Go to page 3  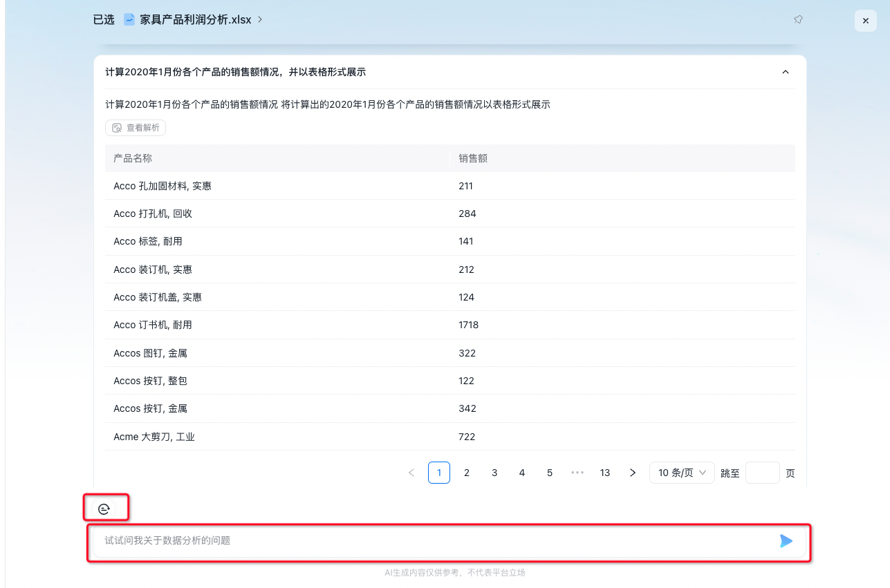point(494,473)
